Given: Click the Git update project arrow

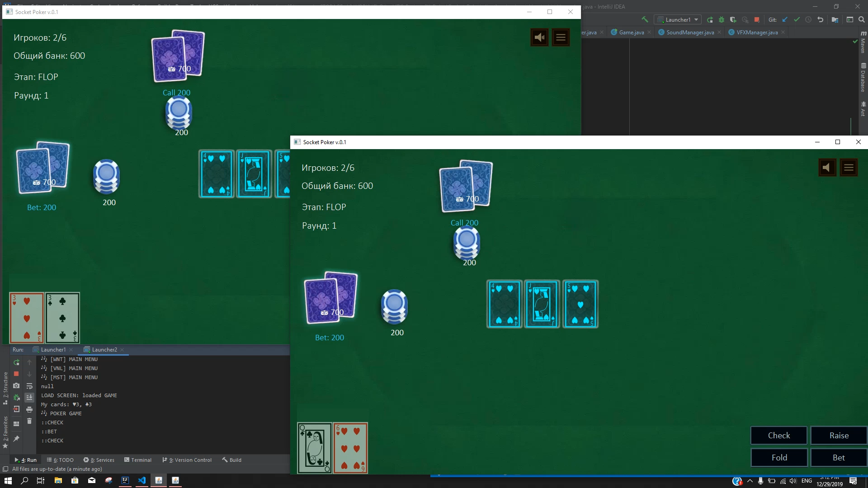Looking at the screenshot, I should pyautogui.click(x=785, y=19).
